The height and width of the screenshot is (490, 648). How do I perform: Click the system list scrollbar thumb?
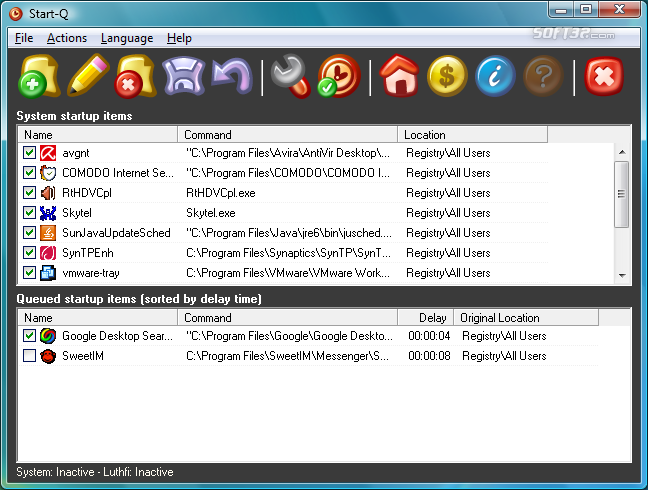(x=622, y=194)
